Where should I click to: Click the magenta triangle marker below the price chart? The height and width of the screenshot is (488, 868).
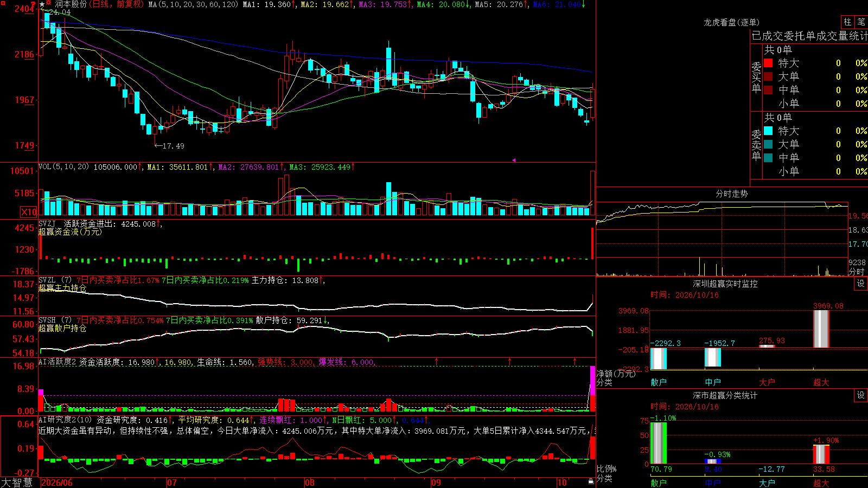(513, 160)
